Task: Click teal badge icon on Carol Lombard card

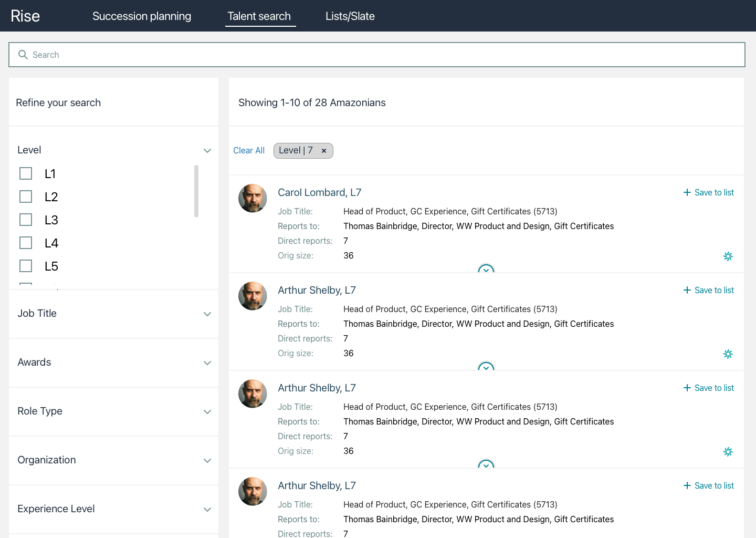Action: click(728, 256)
